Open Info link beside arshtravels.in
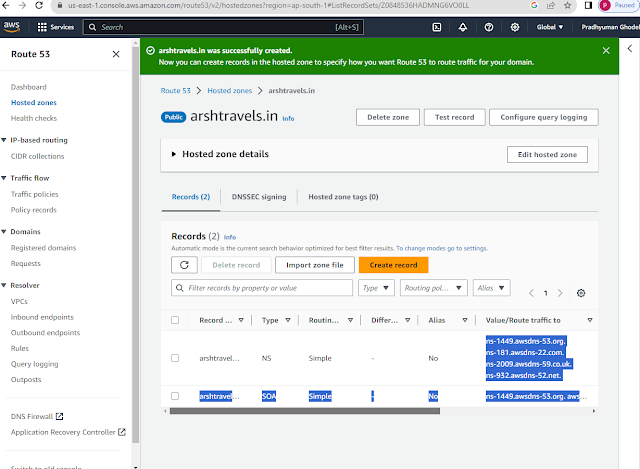Screen dimensions: 640x469 [288, 118]
